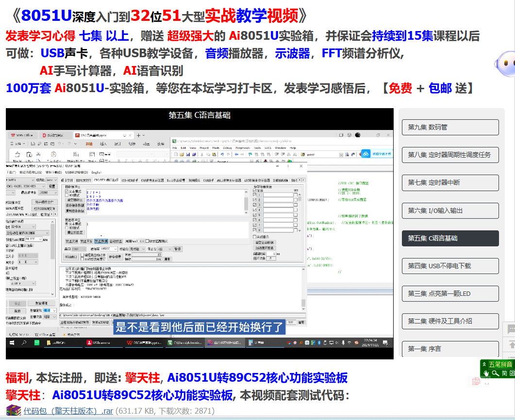Click the 第九集 数码管 episode button
515x420 pixels.
pyautogui.click(x=450, y=127)
